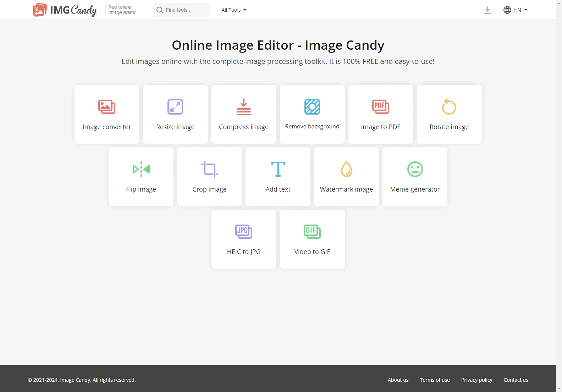
Task: Click the IMG Candy logo icon
Action: point(39,10)
